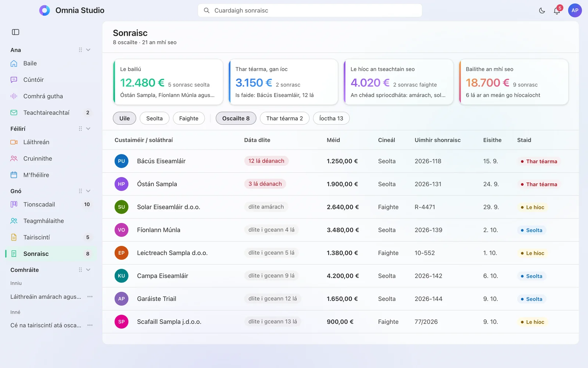Open Tionscadail projects board icon
Image resolution: width=588 pixels, height=368 pixels.
coord(14,204)
